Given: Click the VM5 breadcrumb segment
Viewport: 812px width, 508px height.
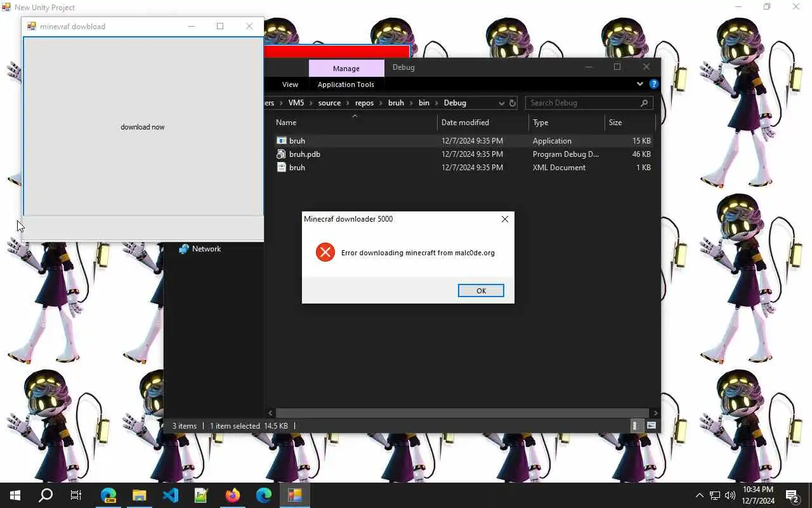Looking at the screenshot, I should pyautogui.click(x=296, y=103).
